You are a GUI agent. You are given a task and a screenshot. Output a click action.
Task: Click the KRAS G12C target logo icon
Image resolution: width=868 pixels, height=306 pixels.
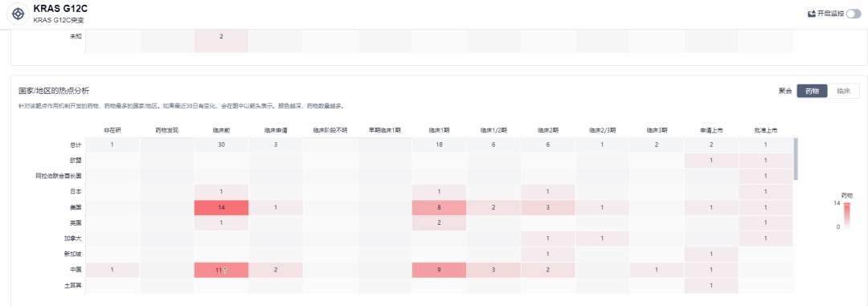[x=18, y=13]
